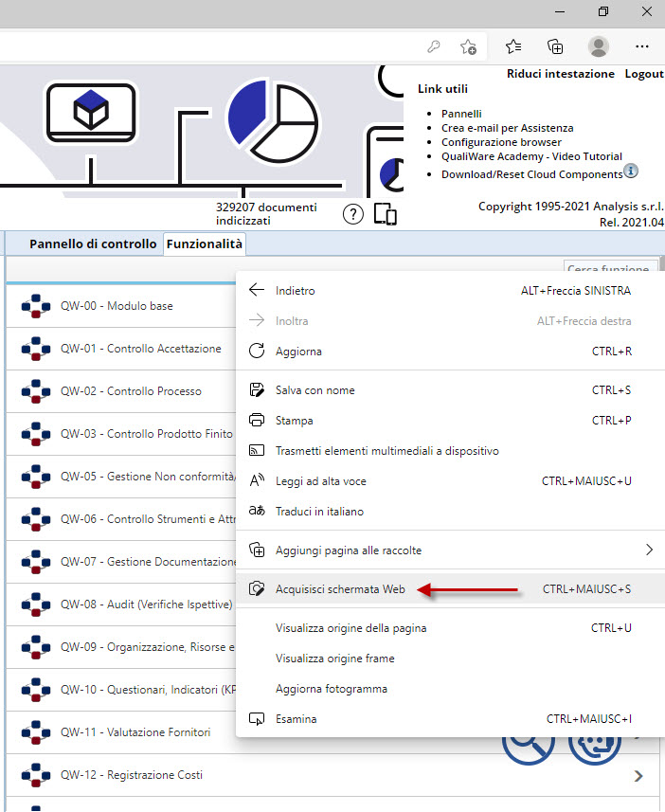The width and height of the screenshot is (665, 812).
Task: Select Acquisisci schermata Web menu entry
Action: coord(340,589)
